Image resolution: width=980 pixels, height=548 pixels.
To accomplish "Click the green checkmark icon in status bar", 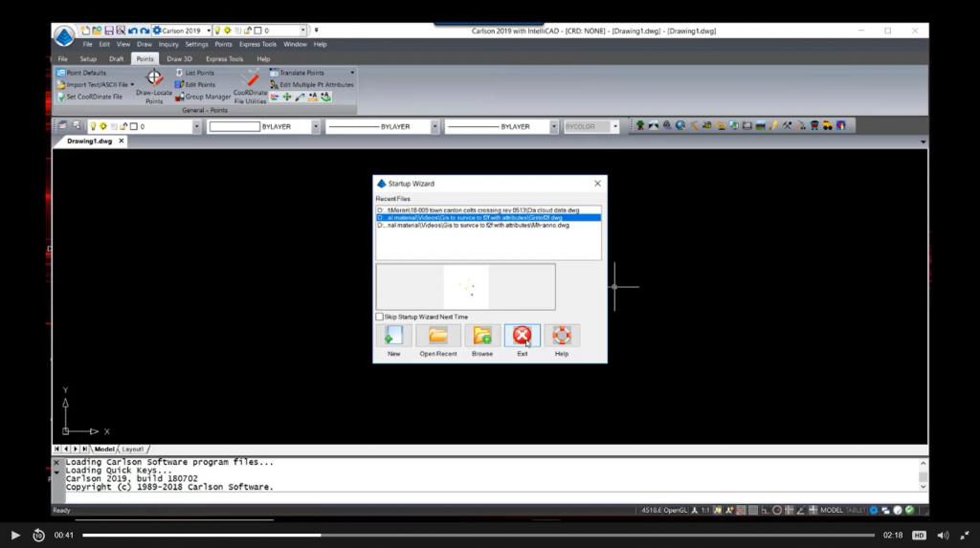I will click(909, 510).
